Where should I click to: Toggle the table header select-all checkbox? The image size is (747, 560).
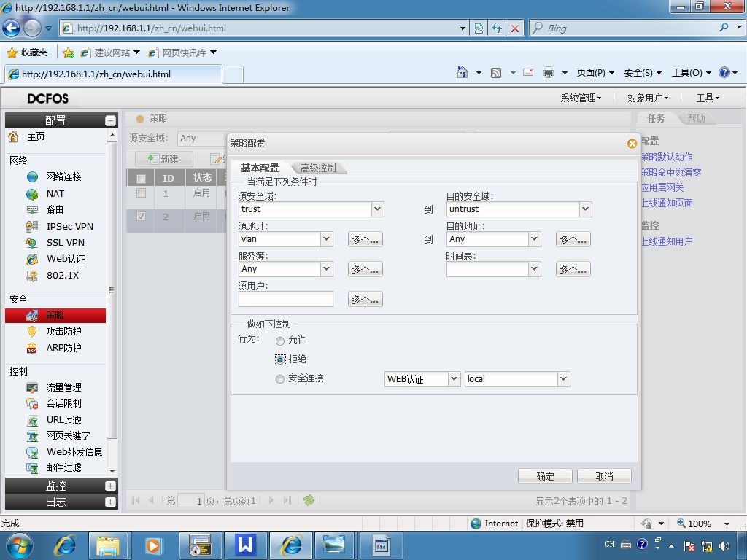click(x=141, y=179)
